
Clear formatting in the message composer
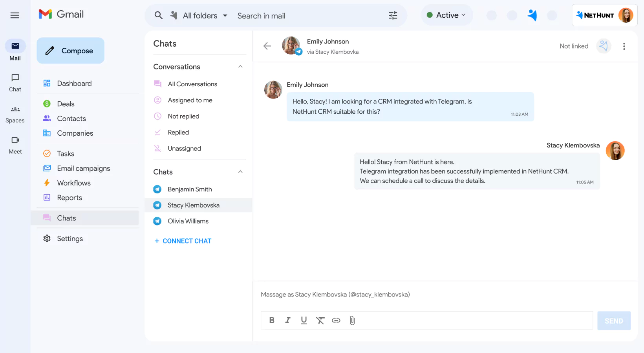[x=320, y=320]
